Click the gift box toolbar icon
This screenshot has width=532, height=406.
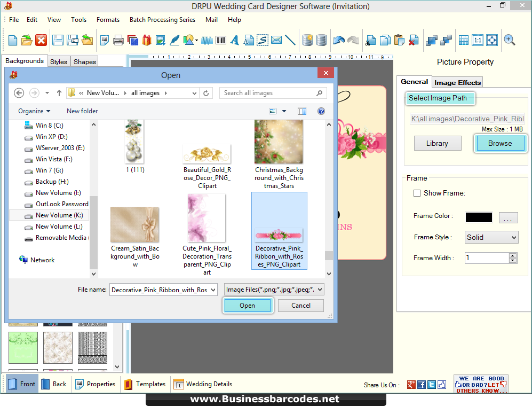pos(147,40)
